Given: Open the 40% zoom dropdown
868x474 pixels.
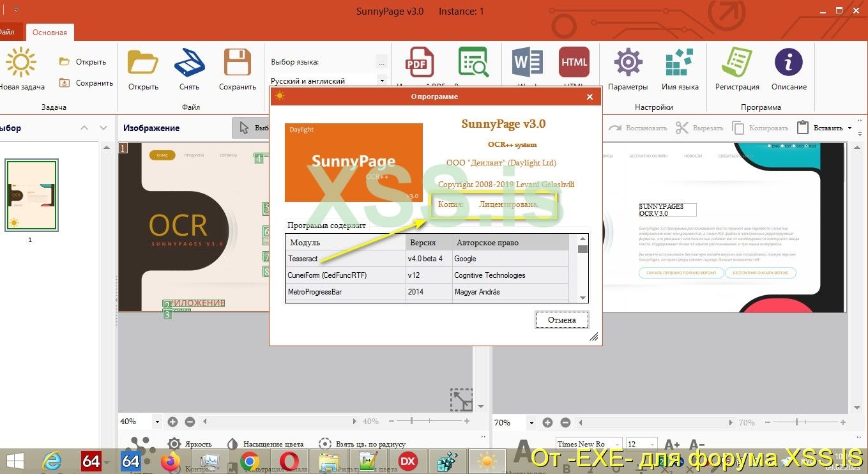Looking at the screenshot, I should [157, 422].
